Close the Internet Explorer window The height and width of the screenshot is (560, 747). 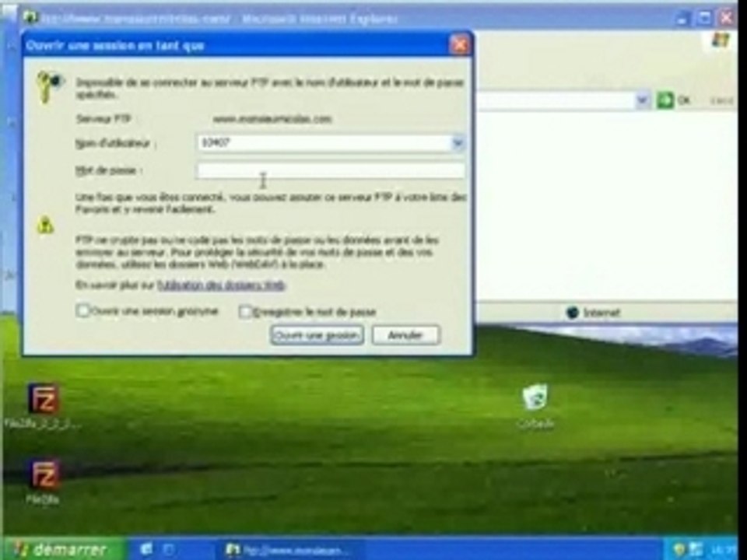coord(726,19)
